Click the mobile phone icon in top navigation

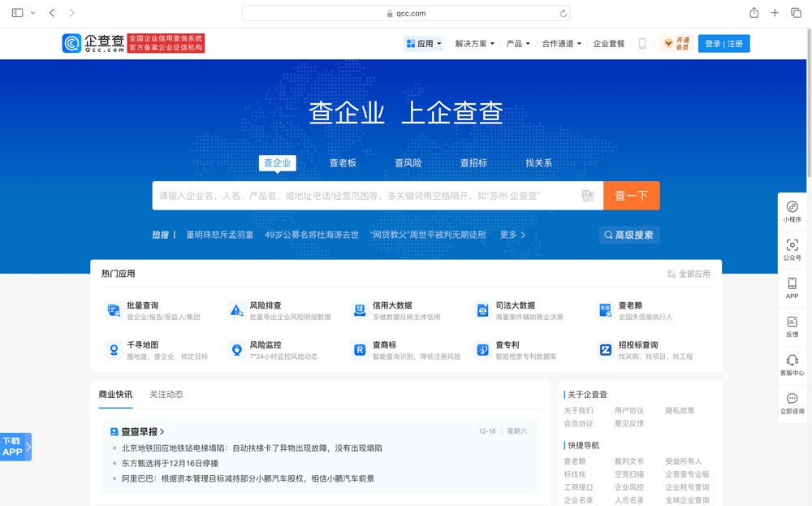pyautogui.click(x=642, y=44)
